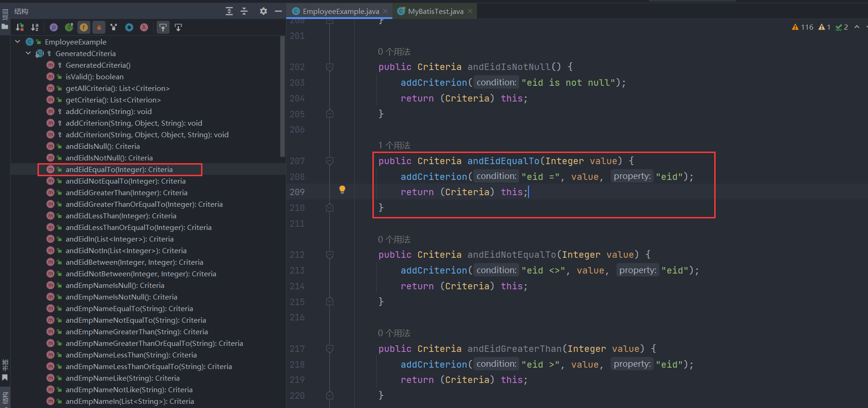
Task: Close the EmployeeExample.java tab
Action: click(x=385, y=11)
